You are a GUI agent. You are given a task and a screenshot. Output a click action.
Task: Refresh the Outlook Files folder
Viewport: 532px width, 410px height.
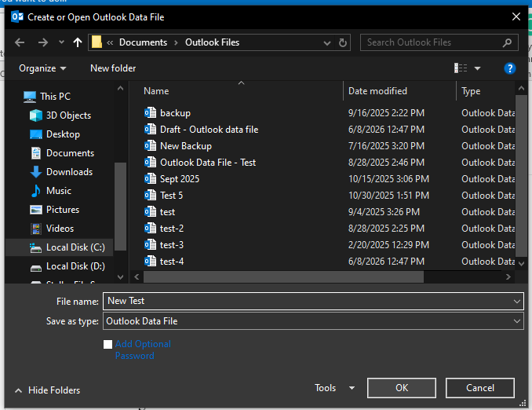click(x=343, y=42)
